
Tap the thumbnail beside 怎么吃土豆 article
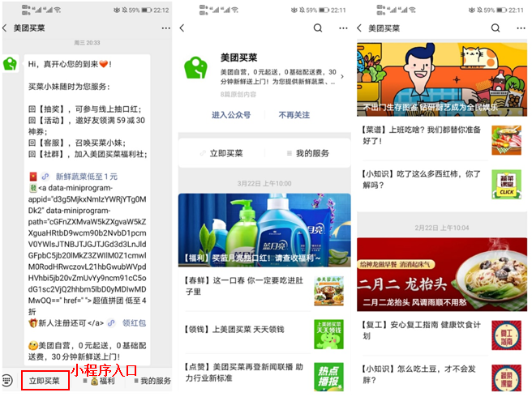506,378
